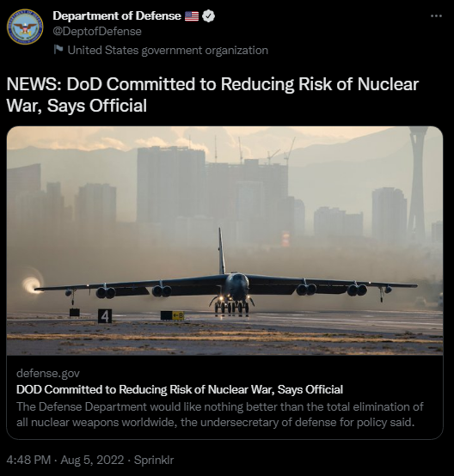Click the verified checkmark badge
The image size is (454, 476).
coord(208,16)
